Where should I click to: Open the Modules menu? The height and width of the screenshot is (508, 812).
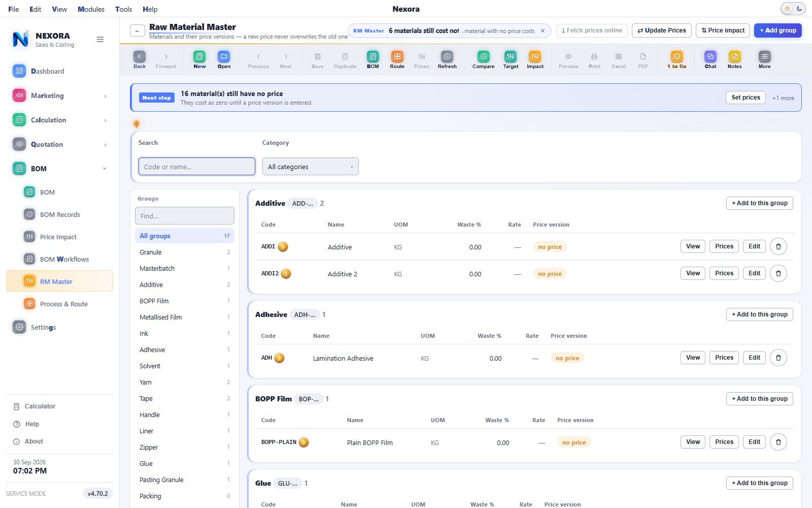(x=91, y=9)
